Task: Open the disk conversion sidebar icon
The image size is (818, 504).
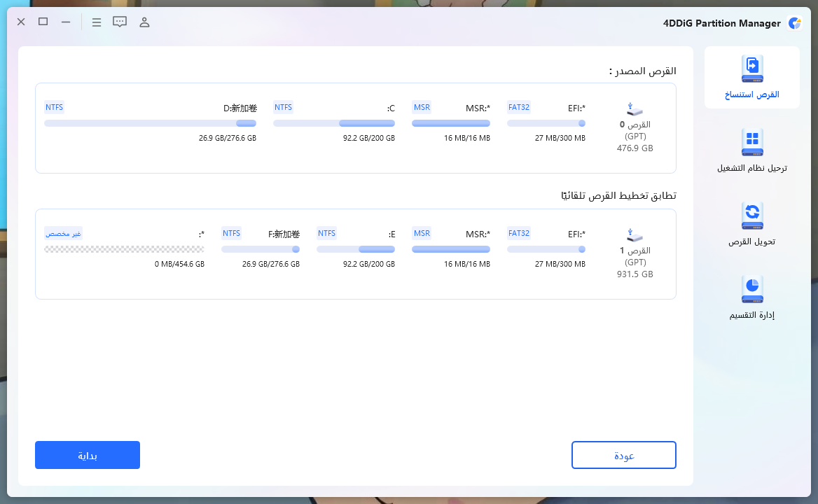Action: [751, 216]
